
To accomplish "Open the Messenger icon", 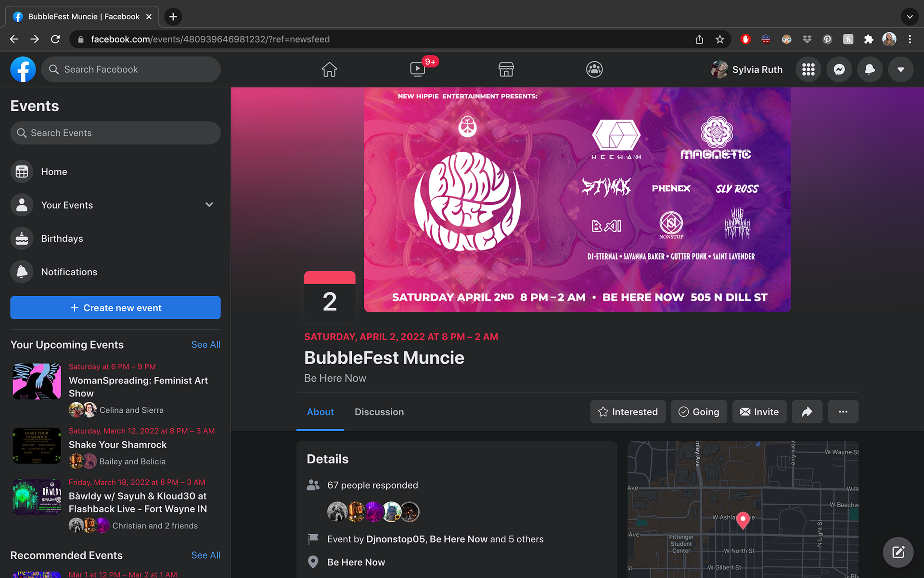I will pos(839,69).
